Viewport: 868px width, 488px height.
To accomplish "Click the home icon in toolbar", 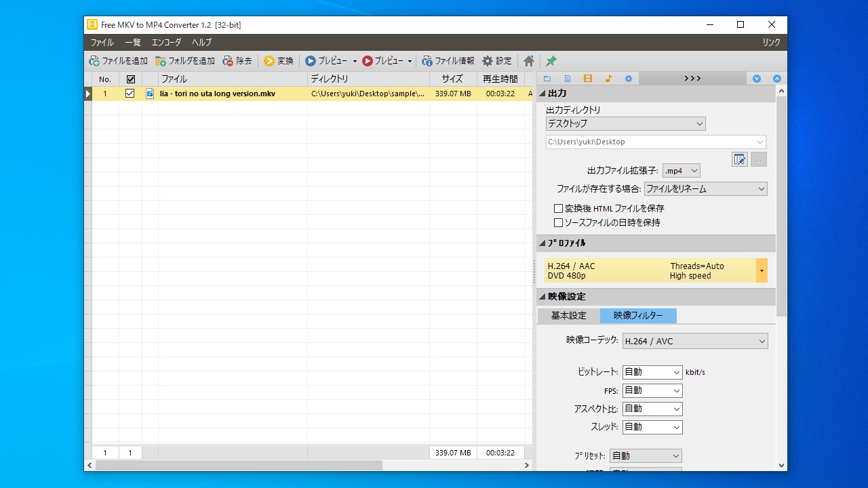I will click(x=529, y=61).
